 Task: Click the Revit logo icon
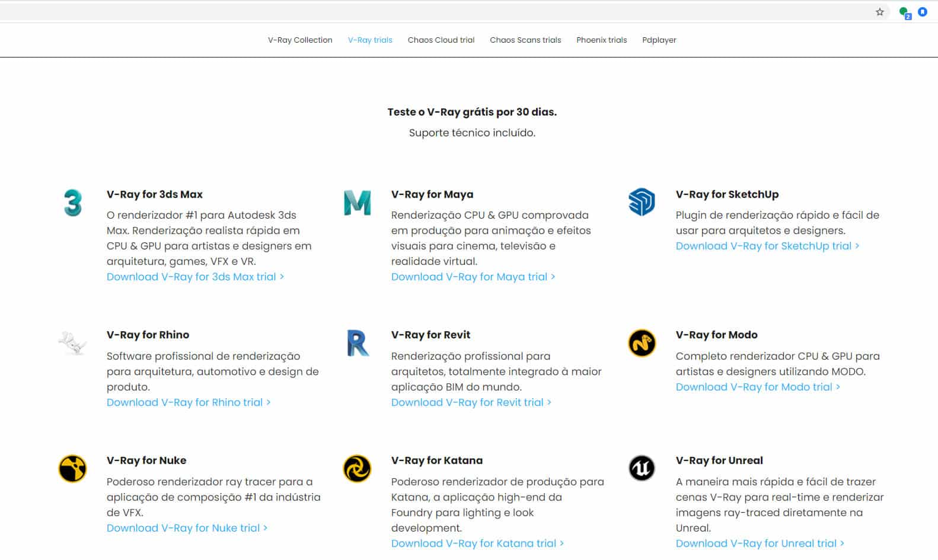(x=357, y=343)
